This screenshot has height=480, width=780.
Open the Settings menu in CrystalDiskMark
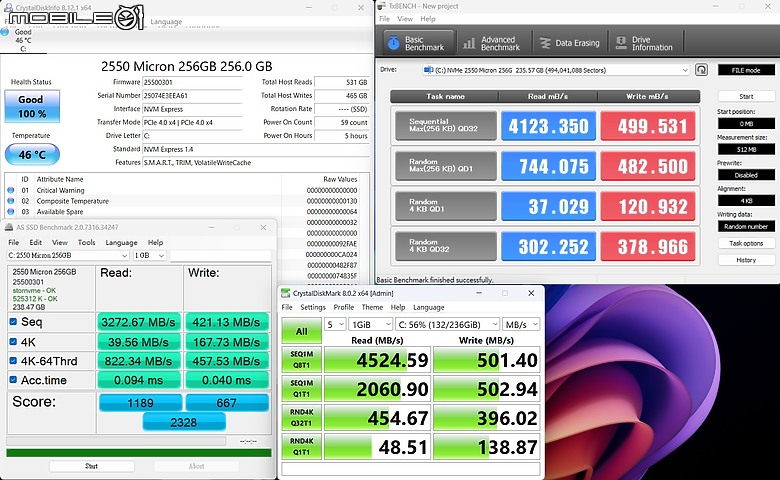pos(313,307)
